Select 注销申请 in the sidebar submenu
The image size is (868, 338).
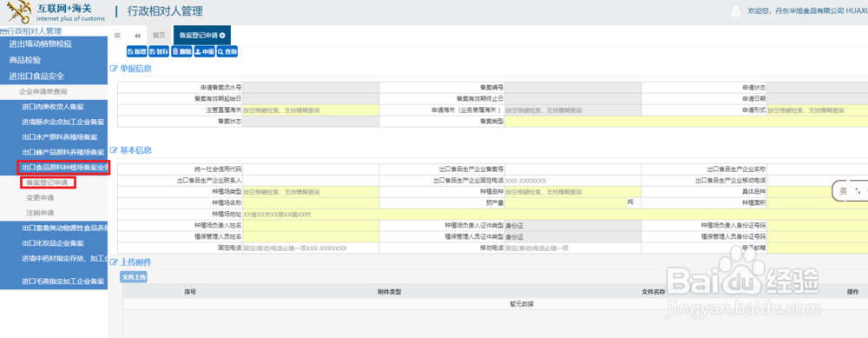(40, 213)
